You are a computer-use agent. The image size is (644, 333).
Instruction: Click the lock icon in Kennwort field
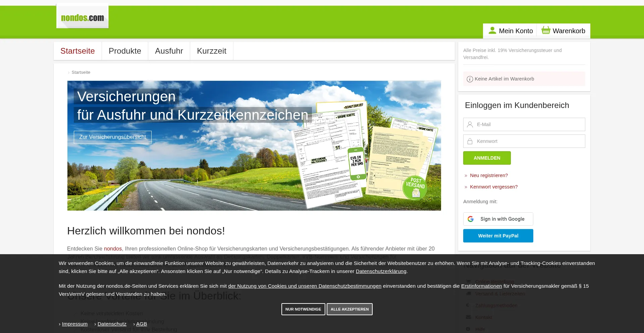470,141
